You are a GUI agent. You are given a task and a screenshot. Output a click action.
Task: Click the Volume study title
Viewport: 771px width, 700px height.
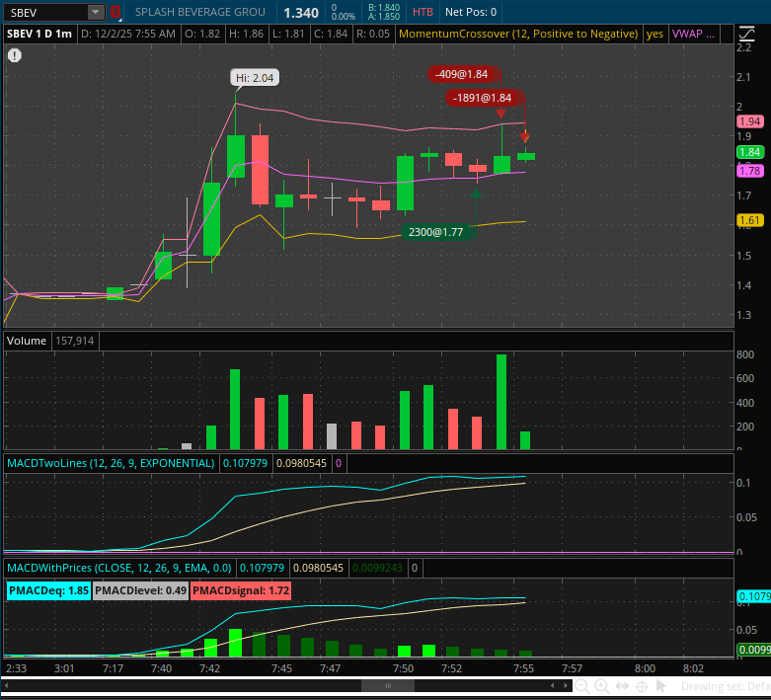[x=27, y=341]
